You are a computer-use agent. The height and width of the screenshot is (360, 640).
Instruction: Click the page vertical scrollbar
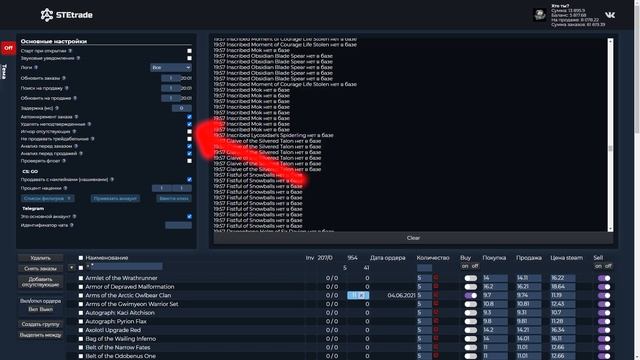click(637, 180)
